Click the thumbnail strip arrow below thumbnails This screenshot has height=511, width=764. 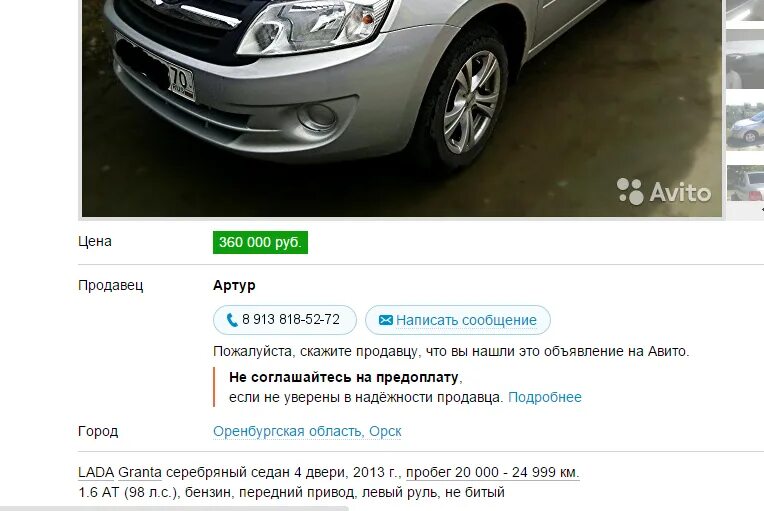762,209
